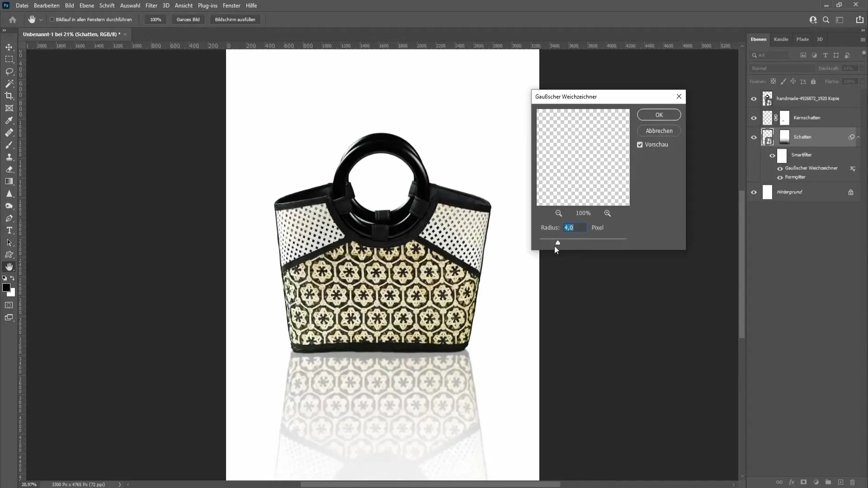868x488 pixels.
Task: Select the Path Selection tool
Action: (x=9, y=243)
